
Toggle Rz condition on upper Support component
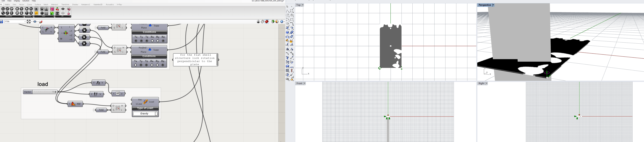coord(163,41)
